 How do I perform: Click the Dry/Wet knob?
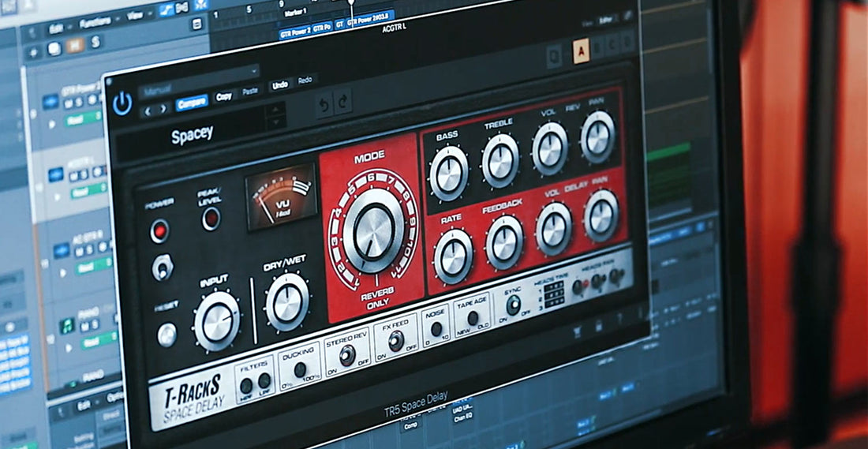(x=288, y=302)
